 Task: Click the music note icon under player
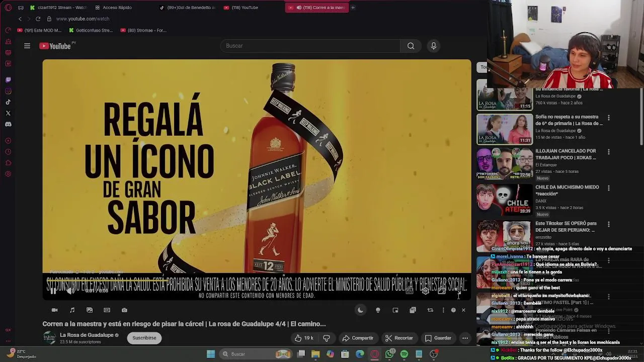(72, 310)
